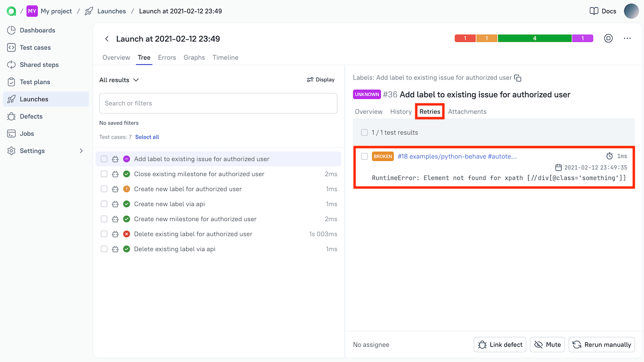Go back using the arrow before the launch title
This screenshot has height=362, width=644.
pos(107,39)
